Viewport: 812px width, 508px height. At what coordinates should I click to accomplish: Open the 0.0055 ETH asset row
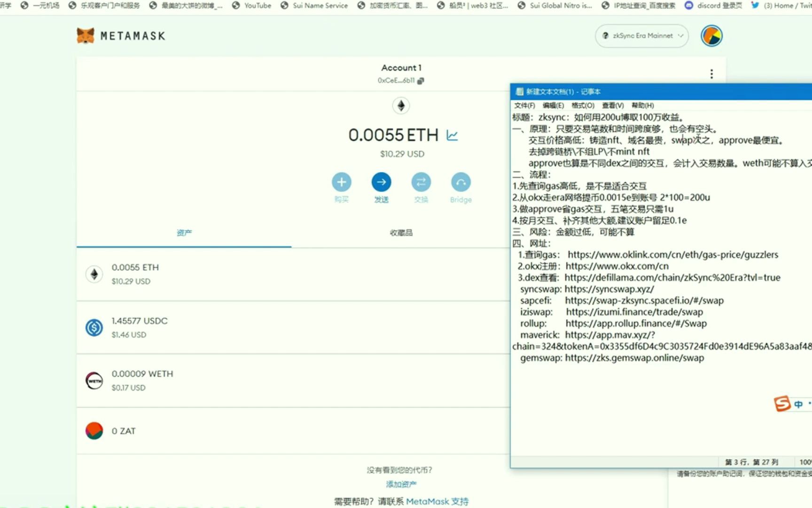click(x=293, y=274)
